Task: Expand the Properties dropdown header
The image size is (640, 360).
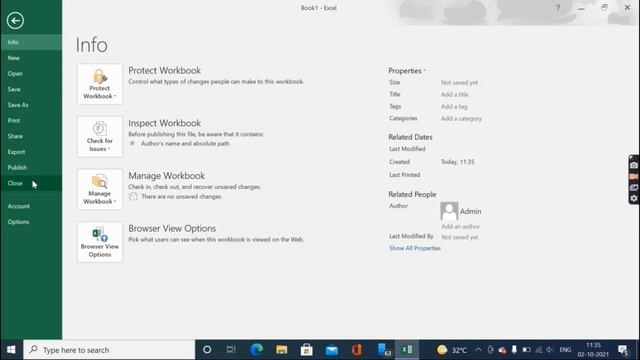Action: tap(407, 71)
